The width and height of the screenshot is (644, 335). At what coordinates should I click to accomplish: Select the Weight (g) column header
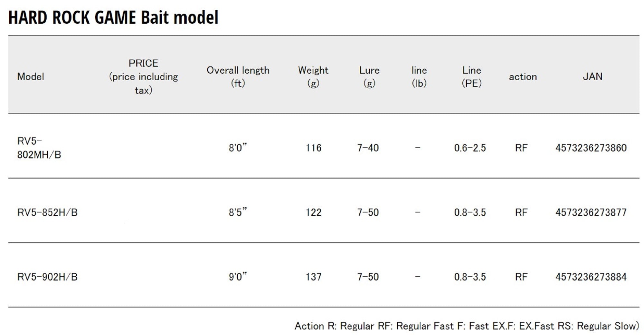(x=313, y=76)
